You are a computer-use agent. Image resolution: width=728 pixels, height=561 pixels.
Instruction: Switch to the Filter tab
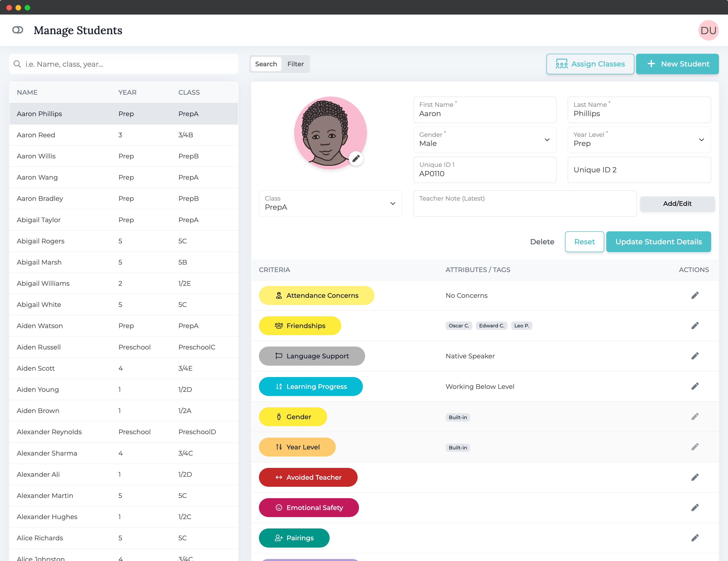(295, 64)
